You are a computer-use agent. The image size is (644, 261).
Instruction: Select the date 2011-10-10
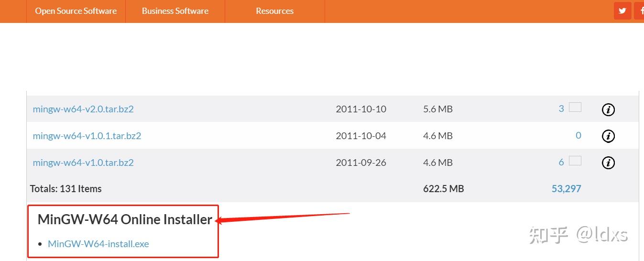click(361, 109)
